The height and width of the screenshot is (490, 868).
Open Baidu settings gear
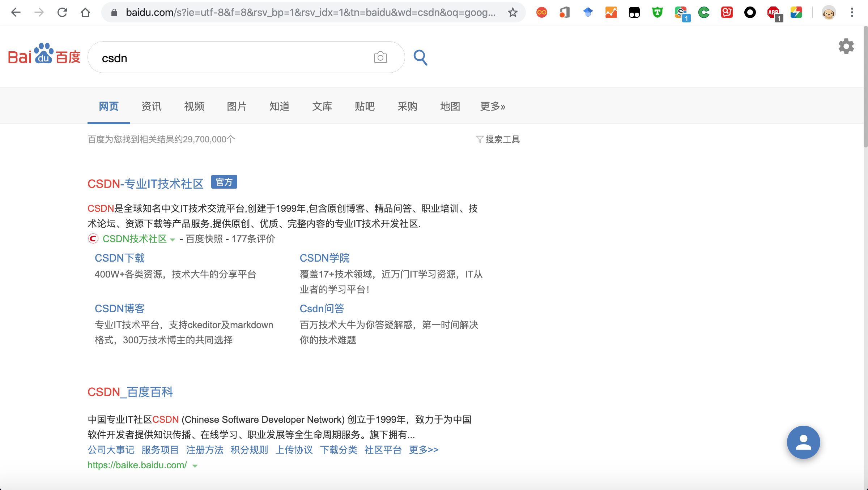846,46
